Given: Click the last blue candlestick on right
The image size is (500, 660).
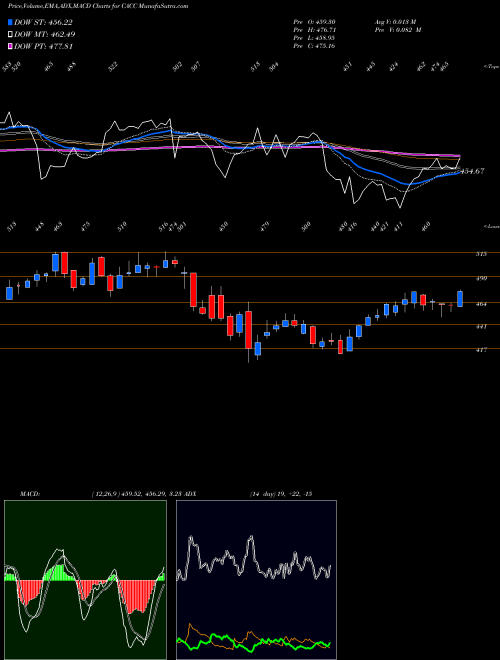Looking at the screenshot, I should coord(460,298).
